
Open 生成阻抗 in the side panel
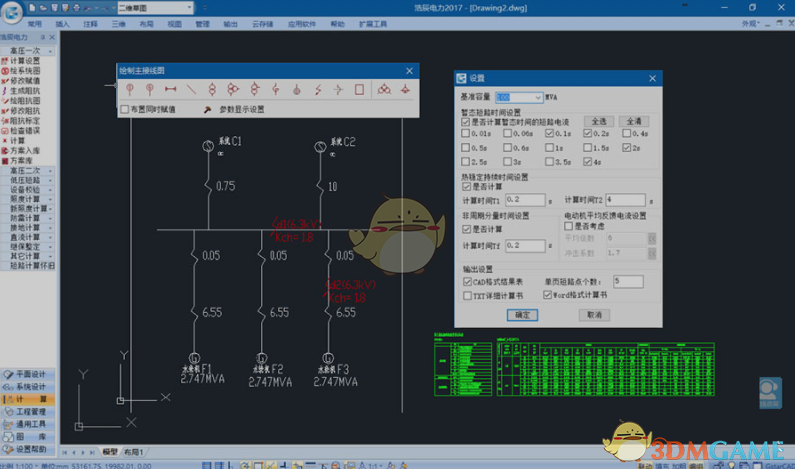coord(25,91)
